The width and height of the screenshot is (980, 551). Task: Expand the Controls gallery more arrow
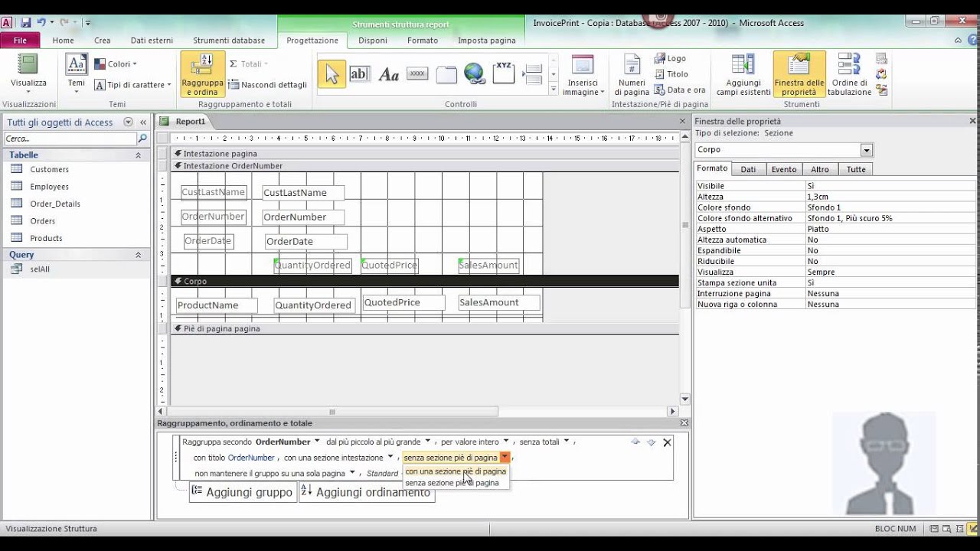pos(554,89)
